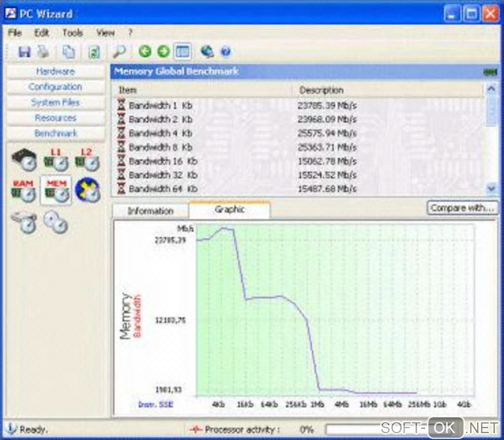Open the Configuration section
Viewport: 504px width, 440px height.
pyautogui.click(x=56, y=87)
